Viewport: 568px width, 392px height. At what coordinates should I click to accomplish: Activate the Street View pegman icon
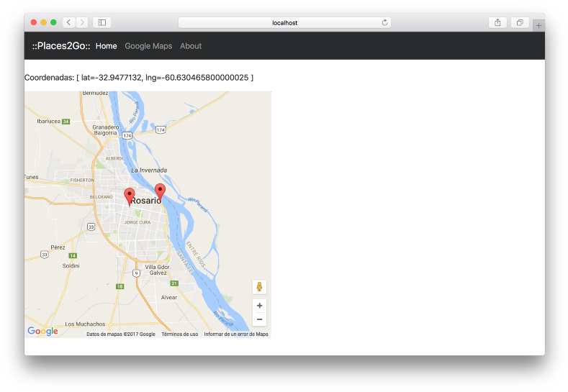pos(259,287)
